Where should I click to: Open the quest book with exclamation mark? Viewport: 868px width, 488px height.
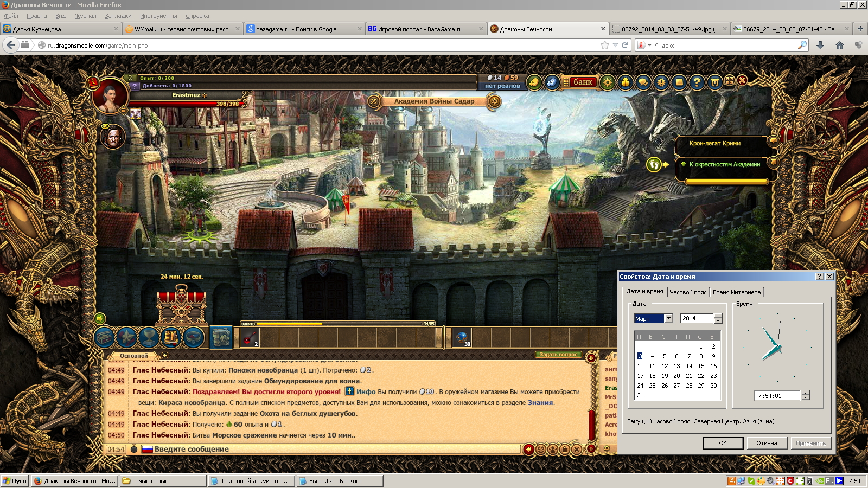click(171, 337)
